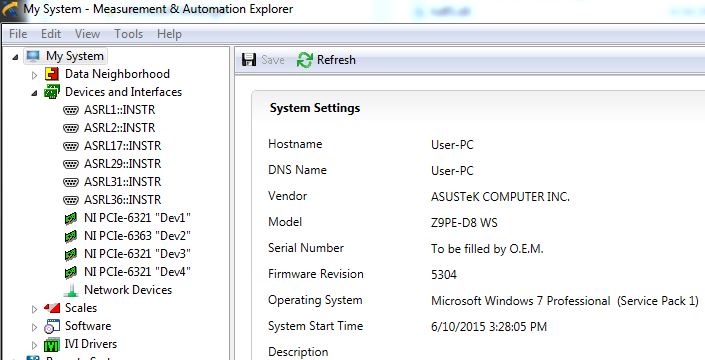Open the File menu
This screenshot has height=360, width=705.
pos(18,34)
